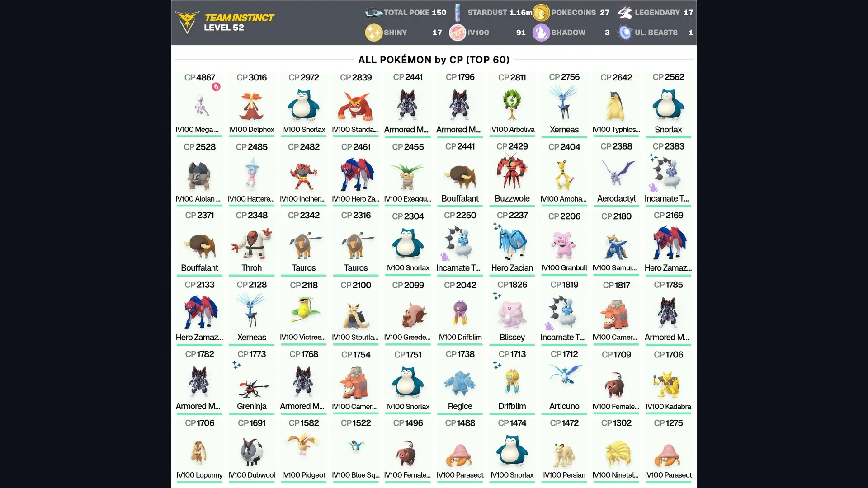The height and width of the screenshot is (488, 868).
Task: Click the Stardust bottle icon
Action: point(458,13)
